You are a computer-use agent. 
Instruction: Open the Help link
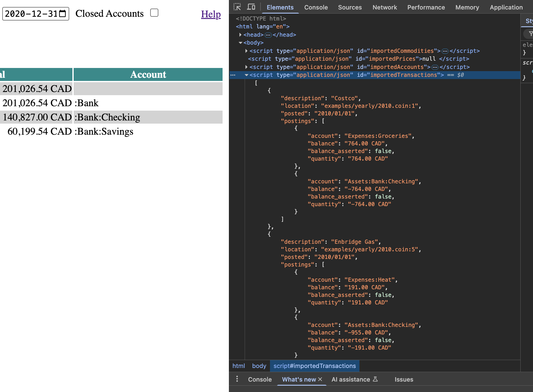point(211,14)
